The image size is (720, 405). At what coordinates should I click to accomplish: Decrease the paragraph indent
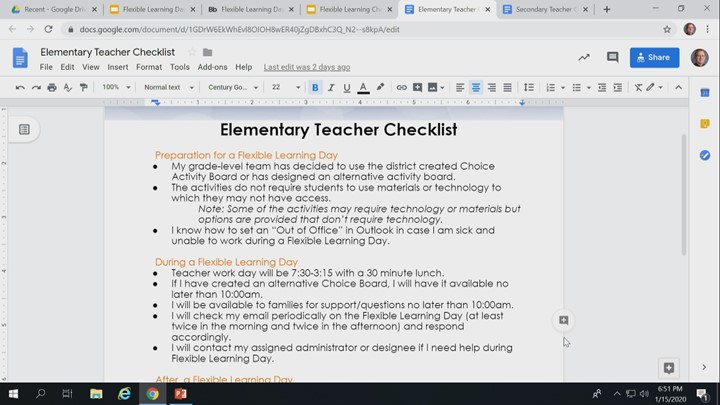[x=602, y=87]
